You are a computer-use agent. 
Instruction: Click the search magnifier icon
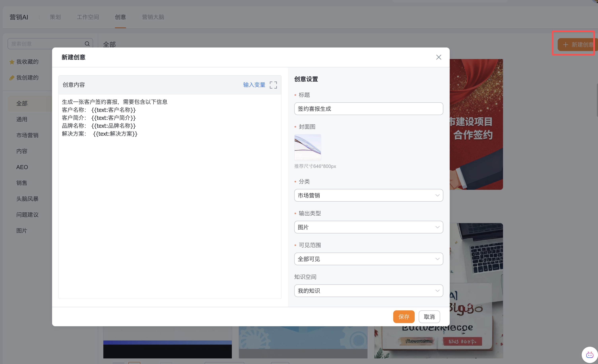[x=87, y=44]
